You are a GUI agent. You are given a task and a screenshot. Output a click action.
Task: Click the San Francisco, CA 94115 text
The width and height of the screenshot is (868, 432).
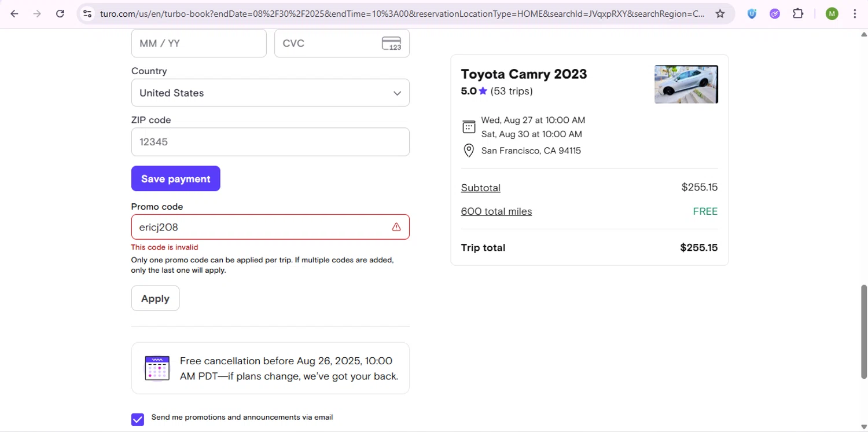[x=531, y=151]
